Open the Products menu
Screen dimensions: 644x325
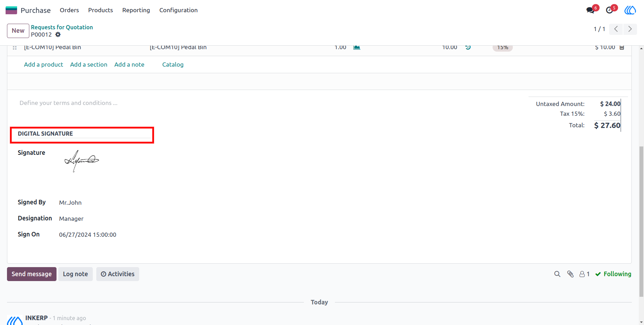pos(100,10)
